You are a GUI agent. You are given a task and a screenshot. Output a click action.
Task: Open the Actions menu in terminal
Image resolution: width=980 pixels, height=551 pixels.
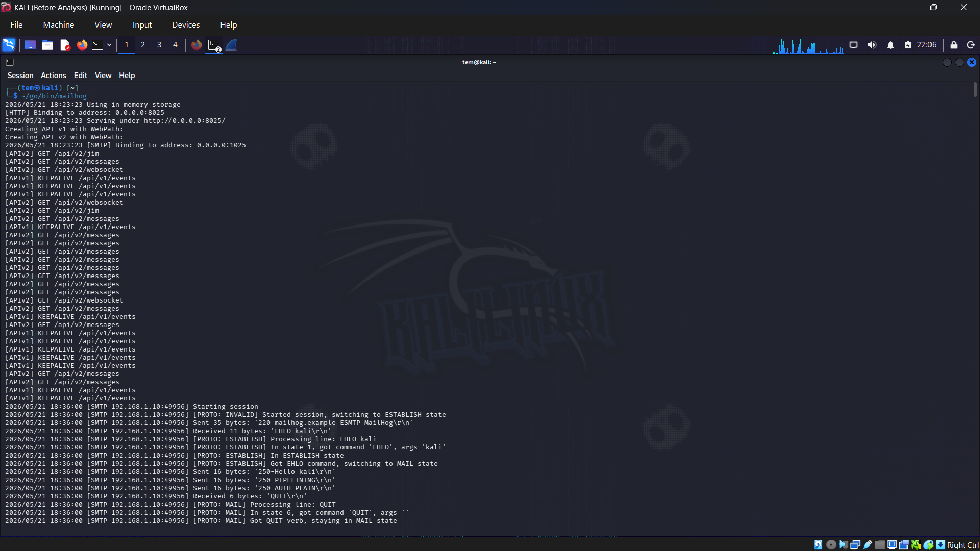pyautogui.click(x=54, y=76)
